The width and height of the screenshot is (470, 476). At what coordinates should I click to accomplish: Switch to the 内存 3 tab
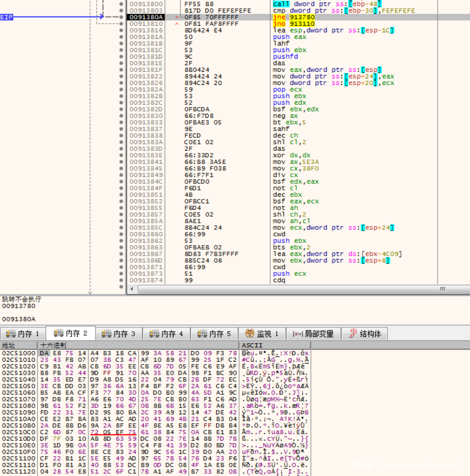point(119,333)
